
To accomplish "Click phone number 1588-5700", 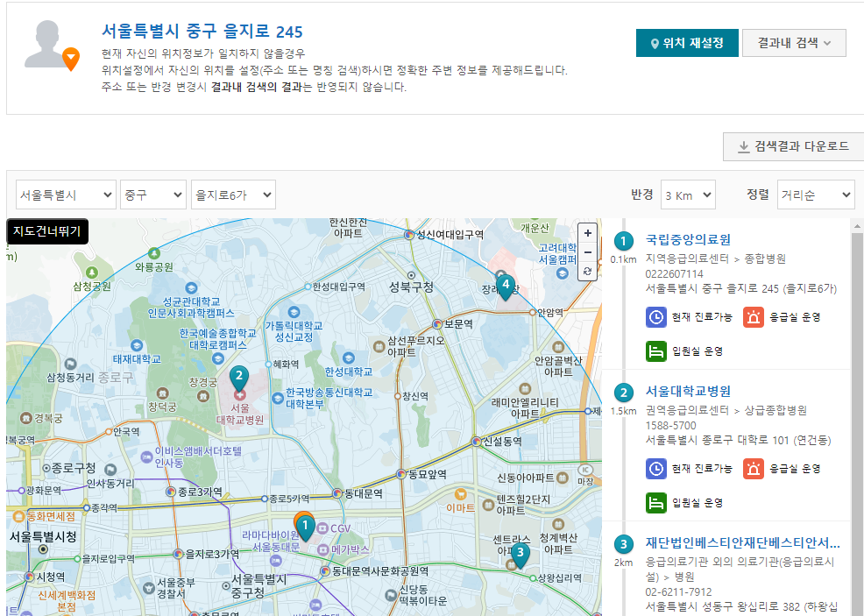I will [x=670, y=425].
